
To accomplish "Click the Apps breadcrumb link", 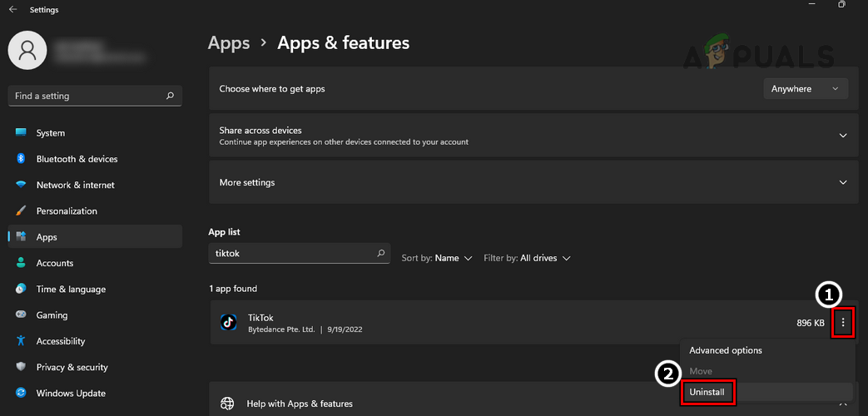I will [x=229, y=42].
